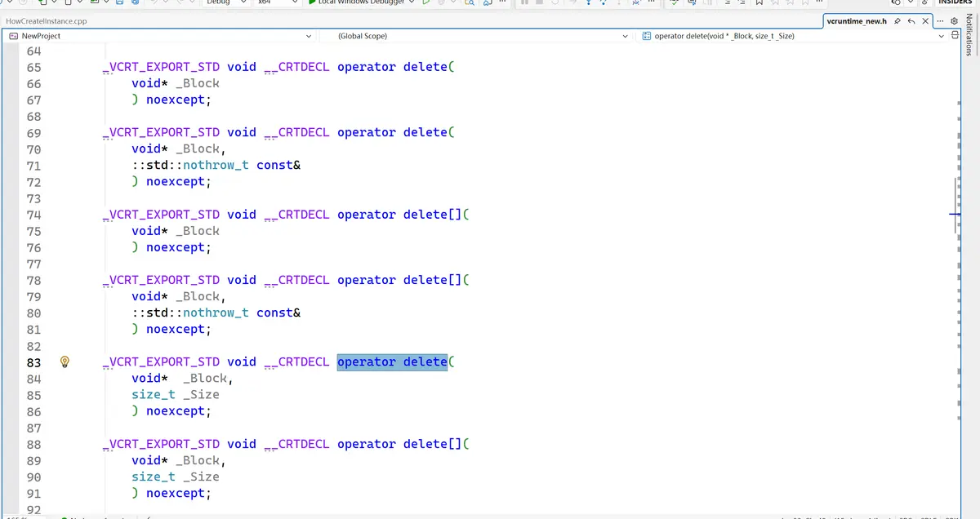The height and width of the screenshot is (519, 980).
Task: Click nothrow_t on line 80
Action: click(216, 313)
